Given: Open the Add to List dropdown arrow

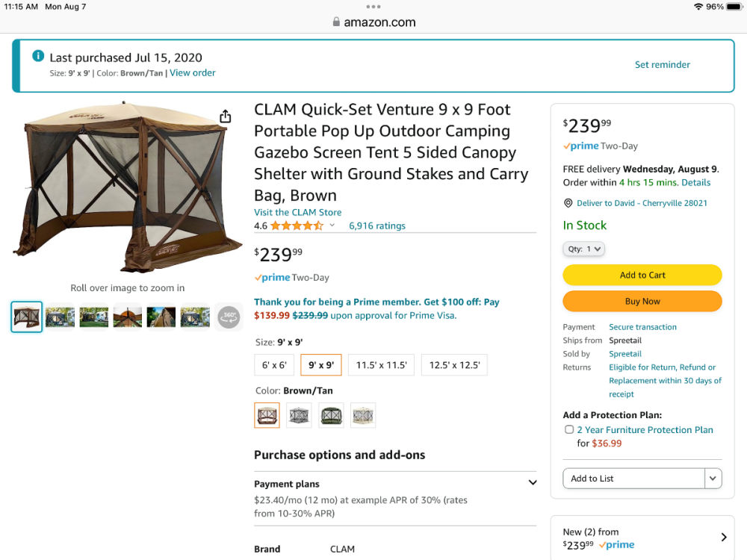Looking at the screenshot, I should [713, 479].
